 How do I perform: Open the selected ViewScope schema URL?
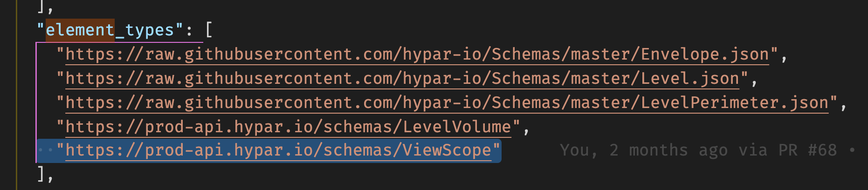(279, 151)
